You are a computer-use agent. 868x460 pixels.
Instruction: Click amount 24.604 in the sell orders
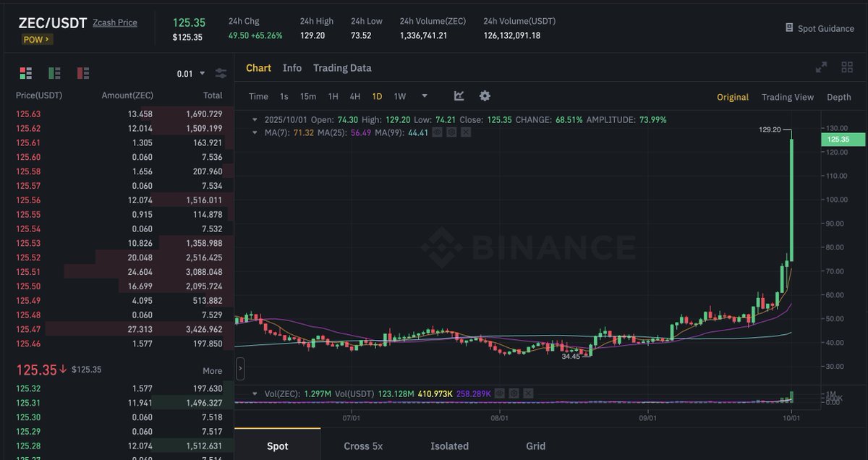(139, 272)
